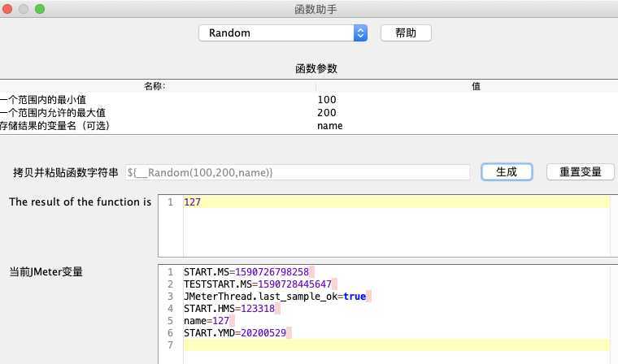Click the 生成 generate button
This screenshot has width=618, height=364.
point(507,172)
